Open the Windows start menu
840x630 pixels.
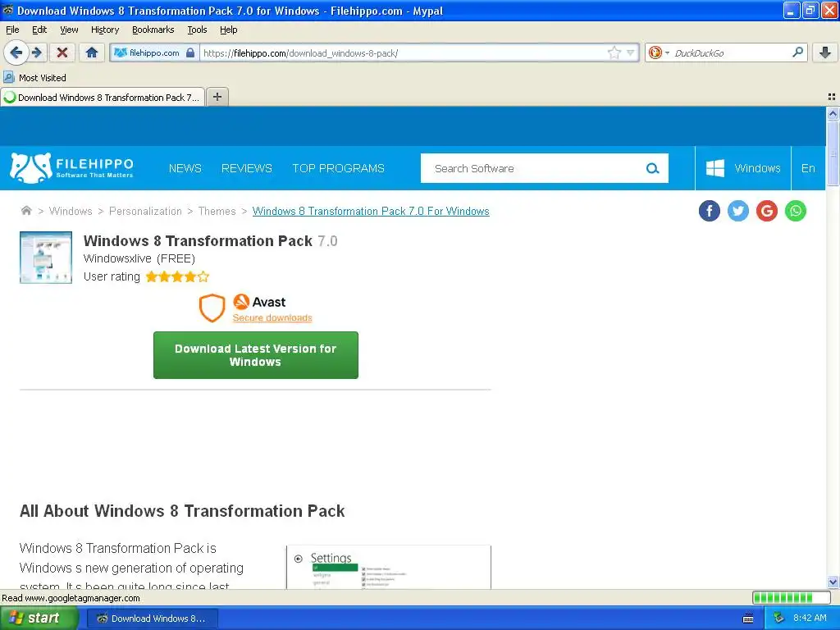(x=39, y=619)
